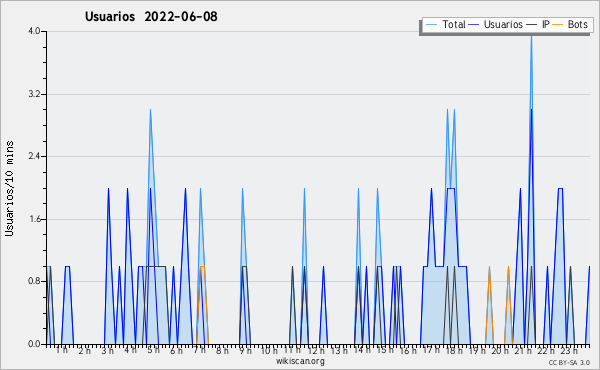Click the Total legend entry
The height and width of the screenshot is (370, 600).
(x=445, y=24)
